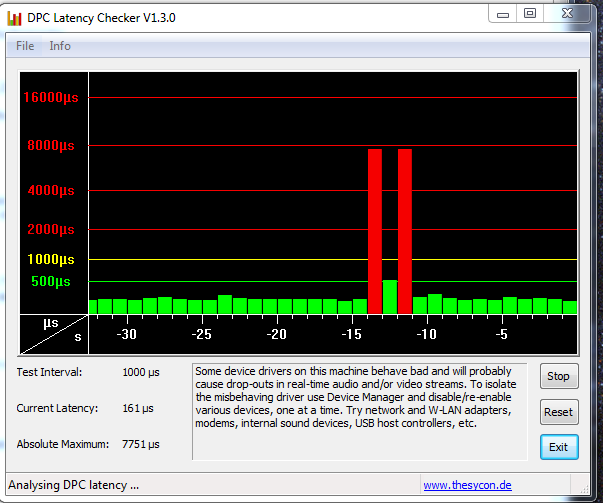This screenshot has width=603, height=503.
Task: Click the -30 time axis label
Action: tap(127, 334)
